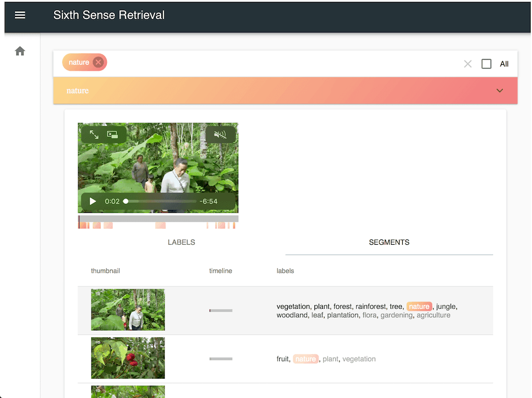The width and height of the screenshot is (532, 398).
Task: Open the hamburger navigation menu
Action: tap(20, 15)
